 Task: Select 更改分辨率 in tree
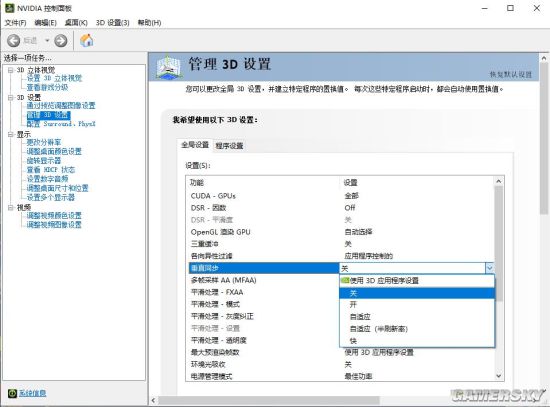pos(44,142)
